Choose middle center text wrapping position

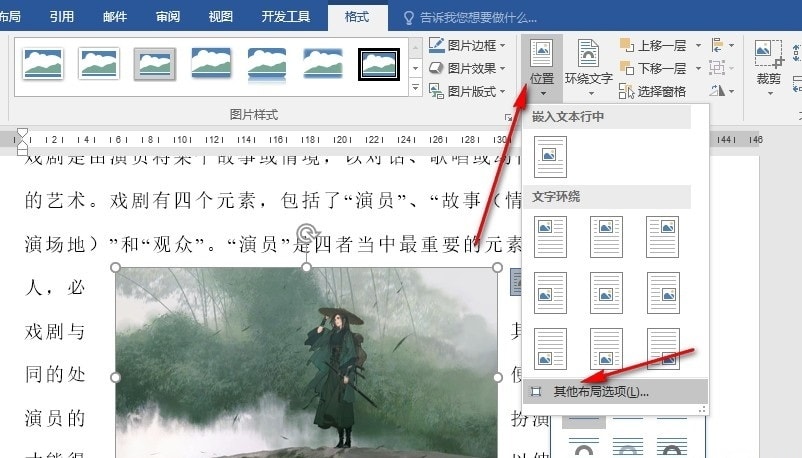[x=606, y=293]
